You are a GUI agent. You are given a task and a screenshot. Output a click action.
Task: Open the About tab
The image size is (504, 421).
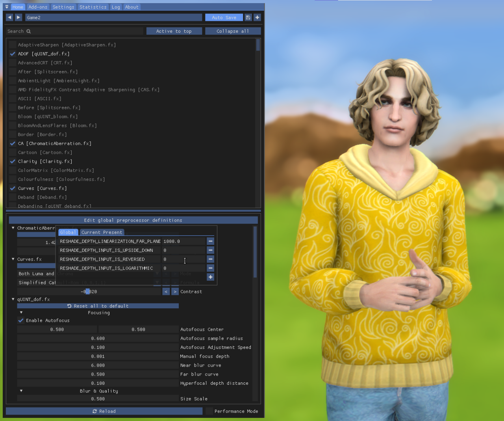pos(132,7)
